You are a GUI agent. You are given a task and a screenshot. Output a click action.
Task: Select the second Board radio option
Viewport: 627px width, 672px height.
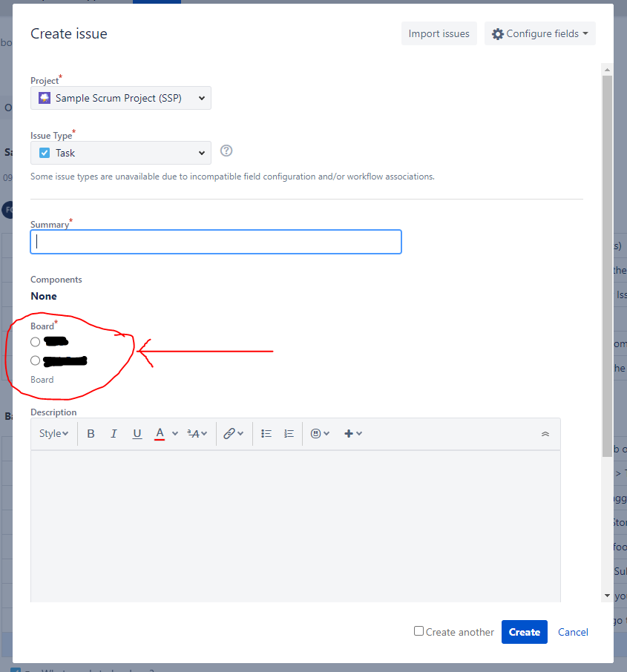tap(35, 360)
